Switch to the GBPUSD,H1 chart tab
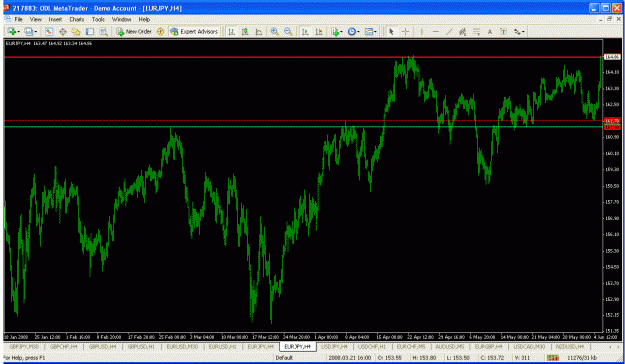Viewport: 625px width, 364px height. (141, 347)
